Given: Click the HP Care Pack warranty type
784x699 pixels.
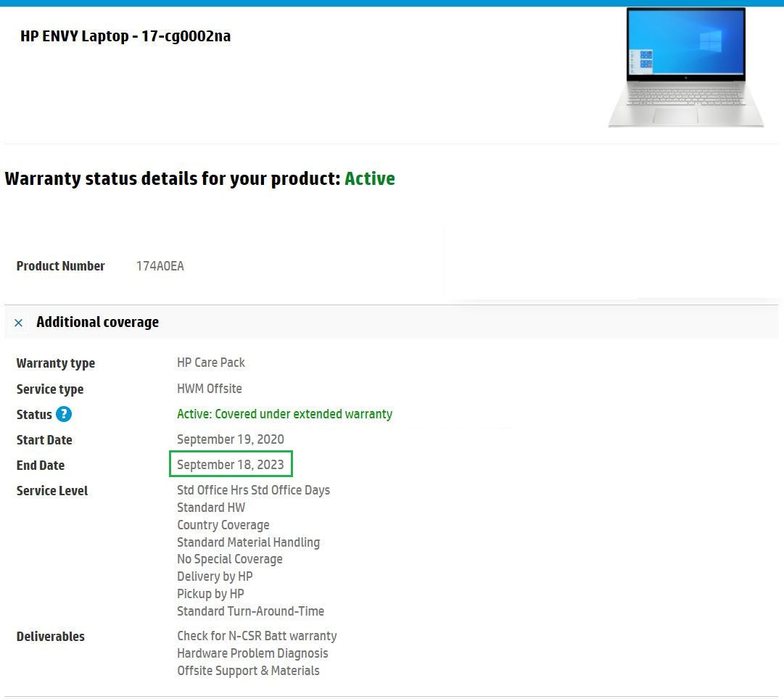Looking at the screenshot, I should 211,363.
